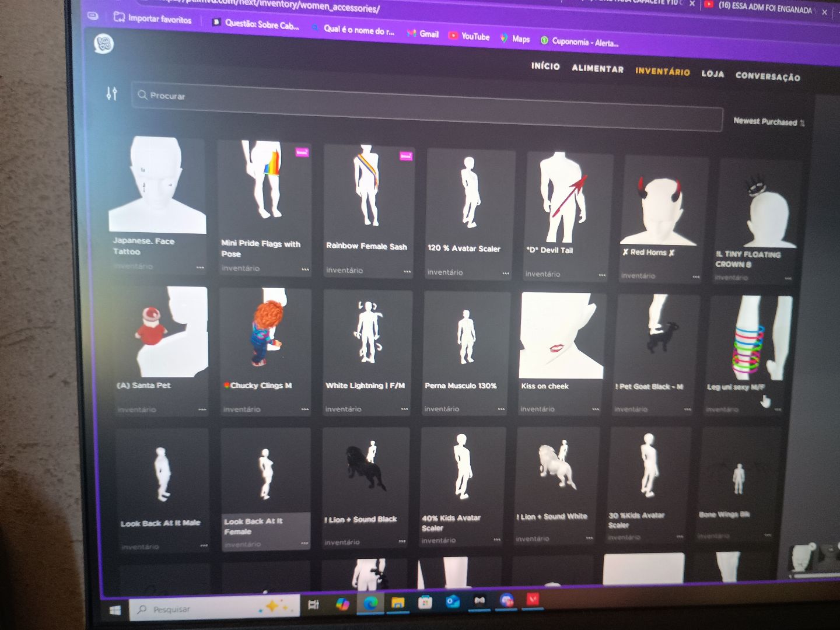Open three-dot menu on Mini Pride Flags card

tap(305, 269)
